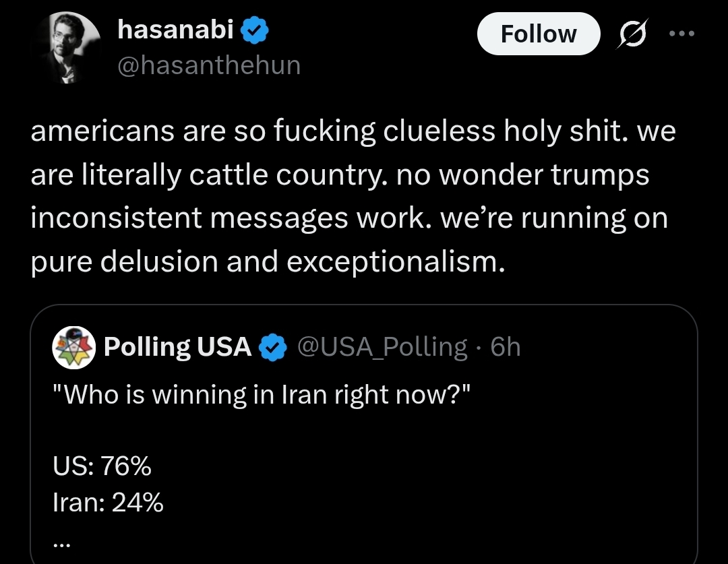The image size is (728, 564).
Task: Click the Follow button
Action: 538,34
